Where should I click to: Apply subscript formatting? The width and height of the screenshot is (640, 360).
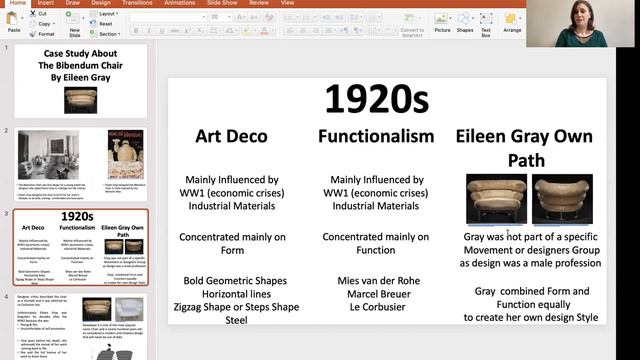[x=200, y=31]
